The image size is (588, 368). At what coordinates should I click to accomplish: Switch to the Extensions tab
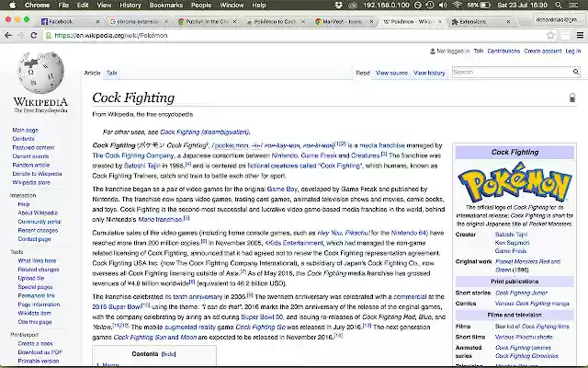pos(481,21)
